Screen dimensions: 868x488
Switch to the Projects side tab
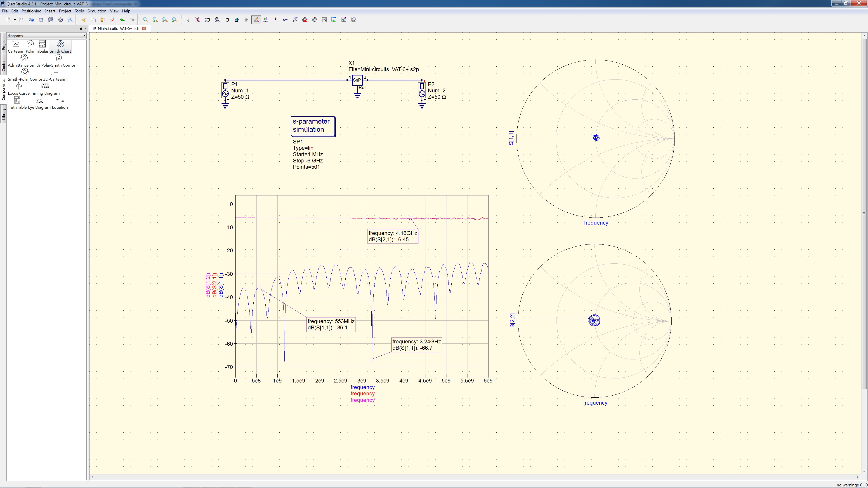point(3,43)
